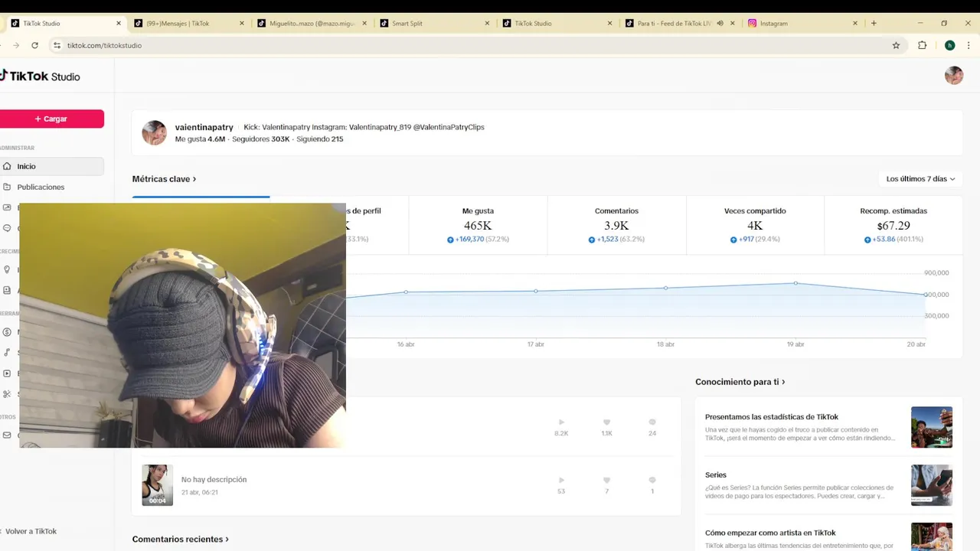
Task: Click the 16 abr chart data point
Action: click(x=406, y=292)
